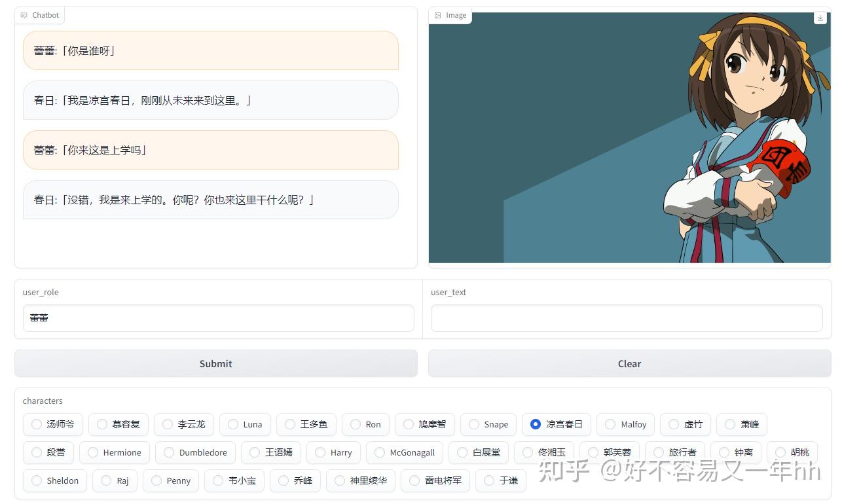Select the 乔峰 radio button
Image resolution: width=842 pixels, height=504 pixels.
[x=283, y=480]
